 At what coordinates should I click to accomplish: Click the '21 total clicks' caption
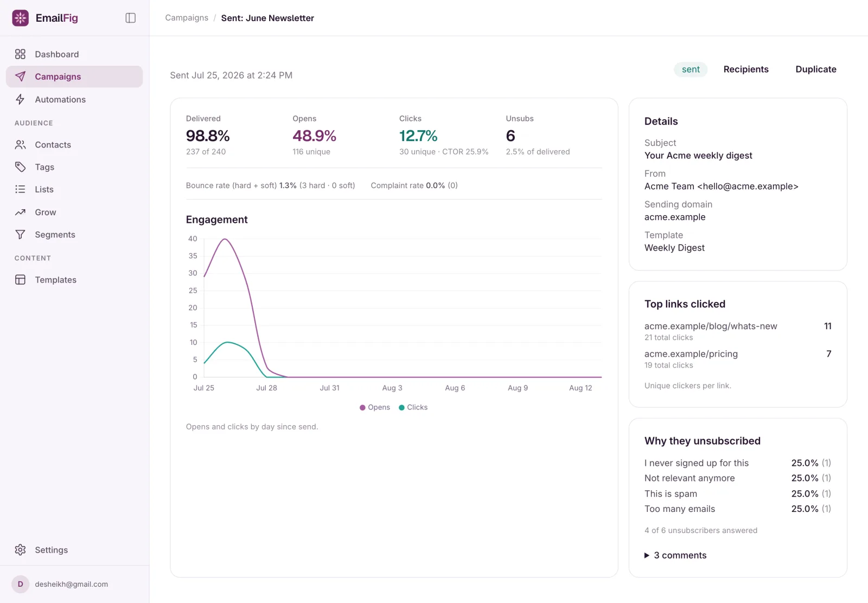tap(668, 338)
